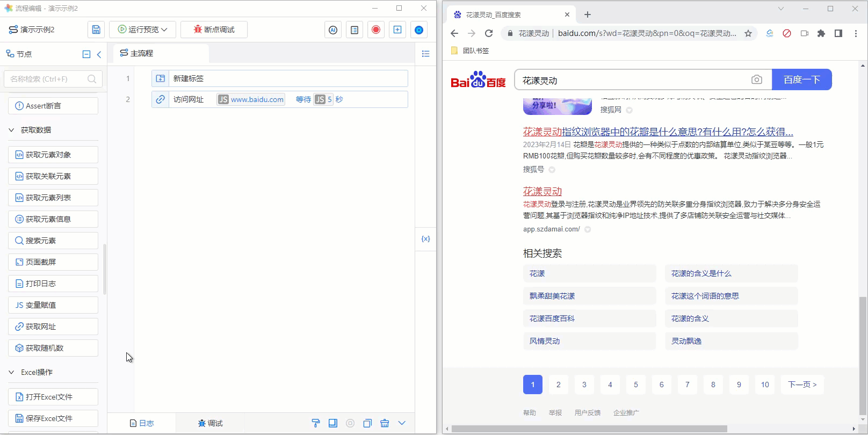868x435 pixels.
Task: Click the paint-roller icon in the log bar
Action: tap(316, 423)
